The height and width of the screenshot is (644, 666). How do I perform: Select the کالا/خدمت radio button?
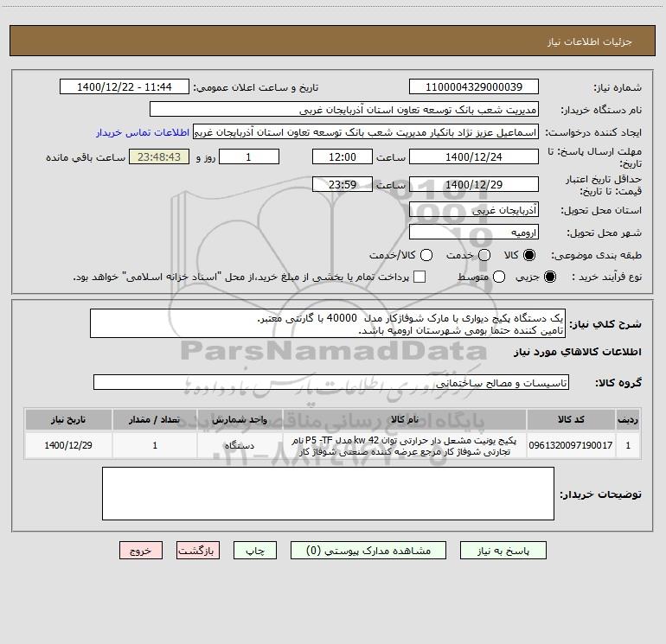pos(426,255)
